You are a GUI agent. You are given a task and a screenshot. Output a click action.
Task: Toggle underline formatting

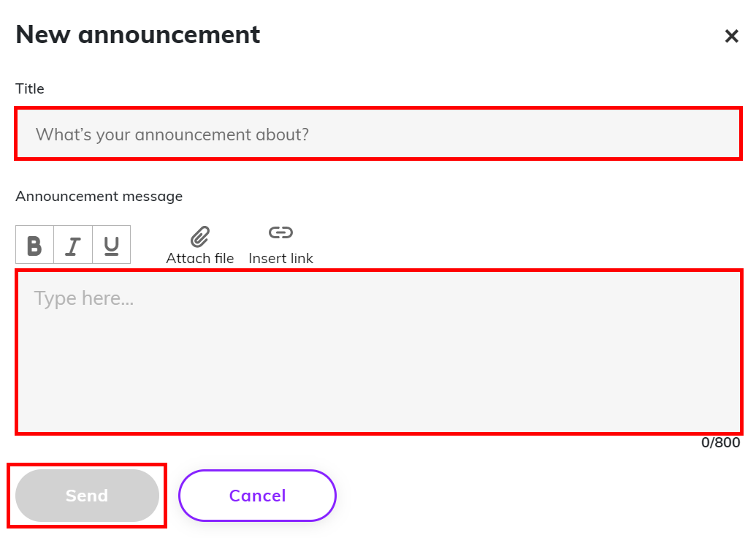coord(111,245)
